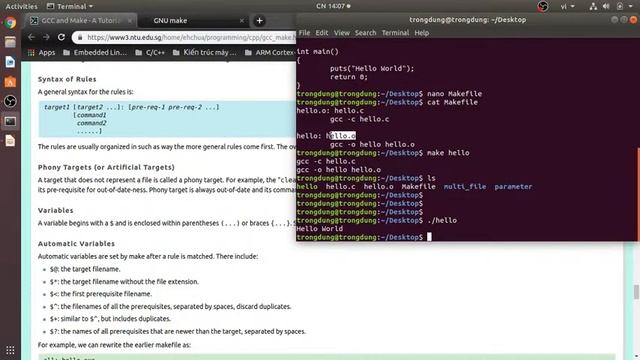Switch to the GNU make tab
Screen dimensions: 640x360
click(x=192, y=20)
